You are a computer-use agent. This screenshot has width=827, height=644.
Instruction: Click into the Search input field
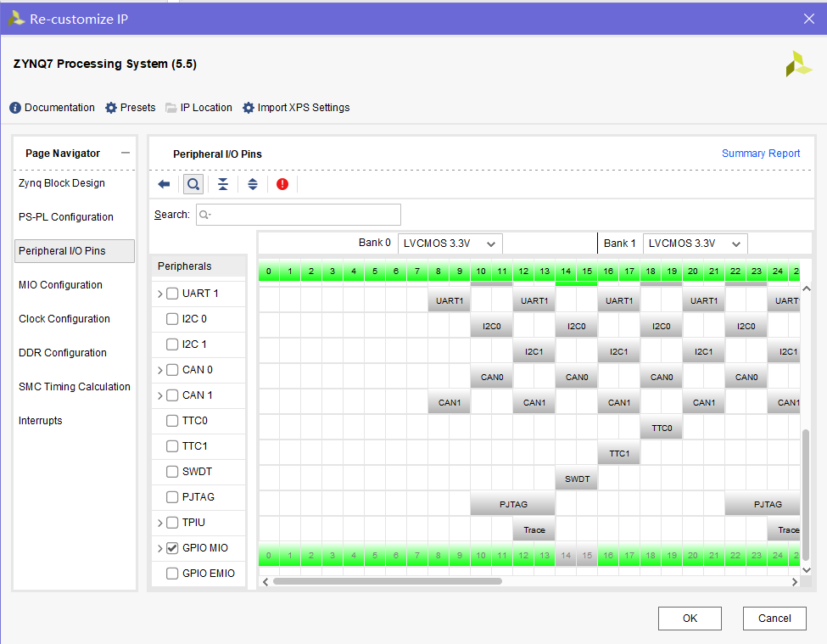coord(299,215)
